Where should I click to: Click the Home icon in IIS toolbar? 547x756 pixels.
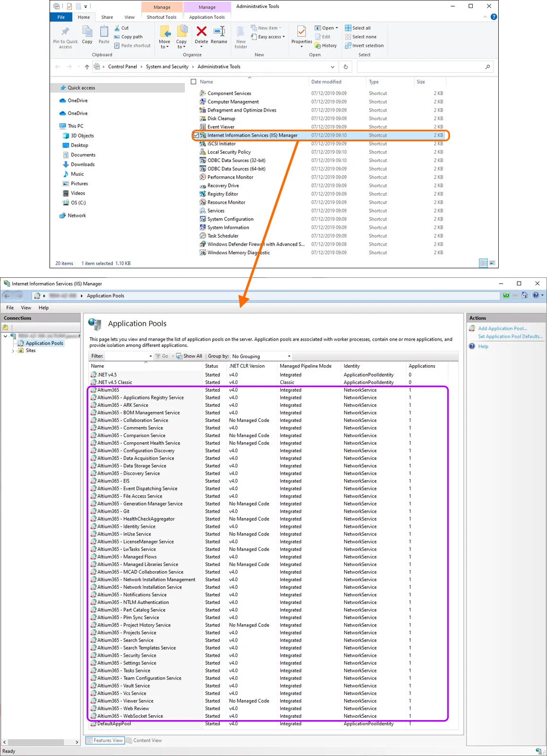(524, 295)
